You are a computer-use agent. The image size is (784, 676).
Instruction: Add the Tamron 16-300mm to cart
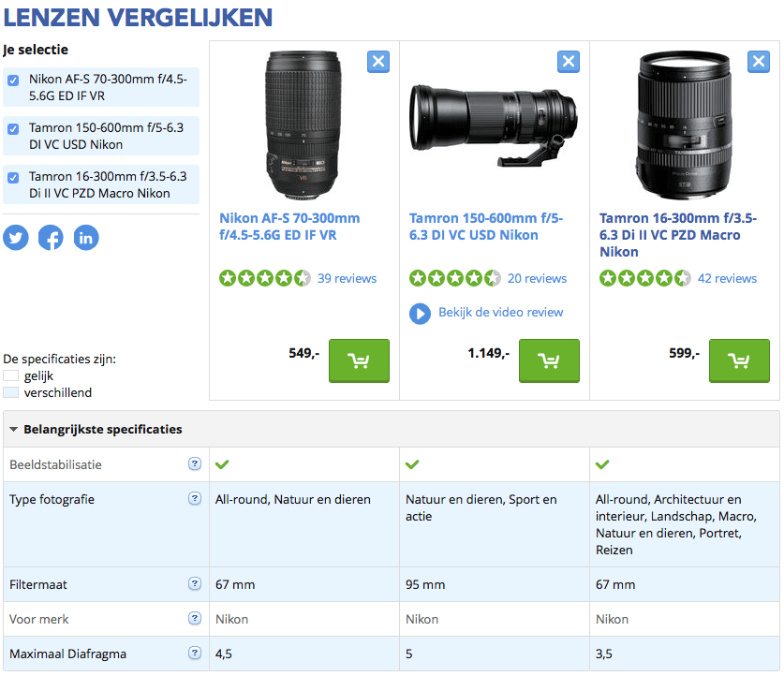coord(739,360)
